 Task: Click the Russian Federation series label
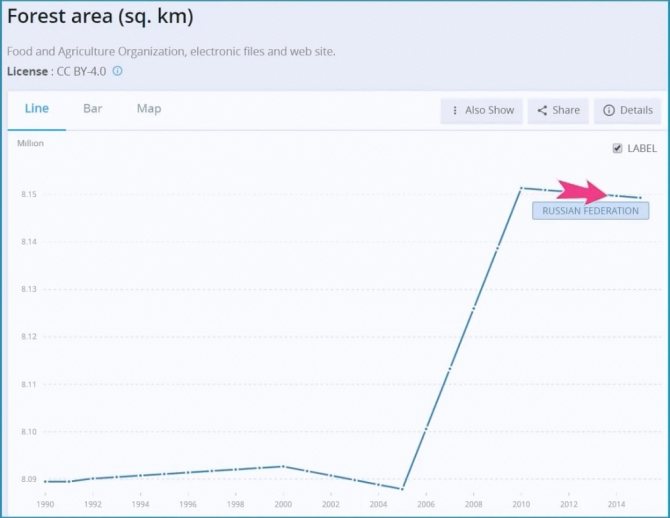click(590, 211)
